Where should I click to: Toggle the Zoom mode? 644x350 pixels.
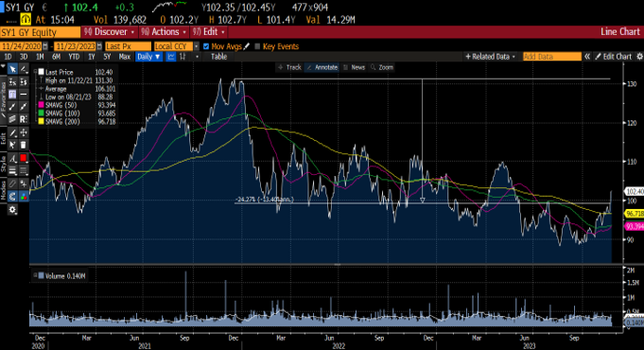click(382, 67)
